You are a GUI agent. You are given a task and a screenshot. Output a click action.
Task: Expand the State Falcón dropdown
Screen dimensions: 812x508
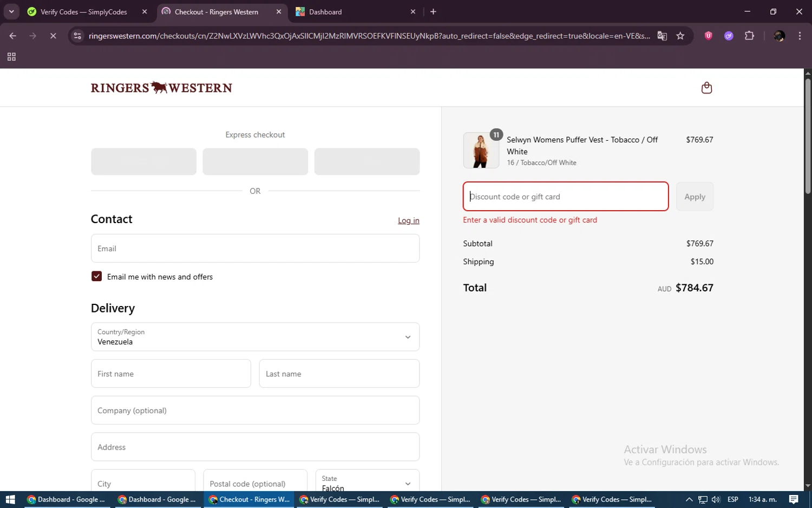pos(367,481)
